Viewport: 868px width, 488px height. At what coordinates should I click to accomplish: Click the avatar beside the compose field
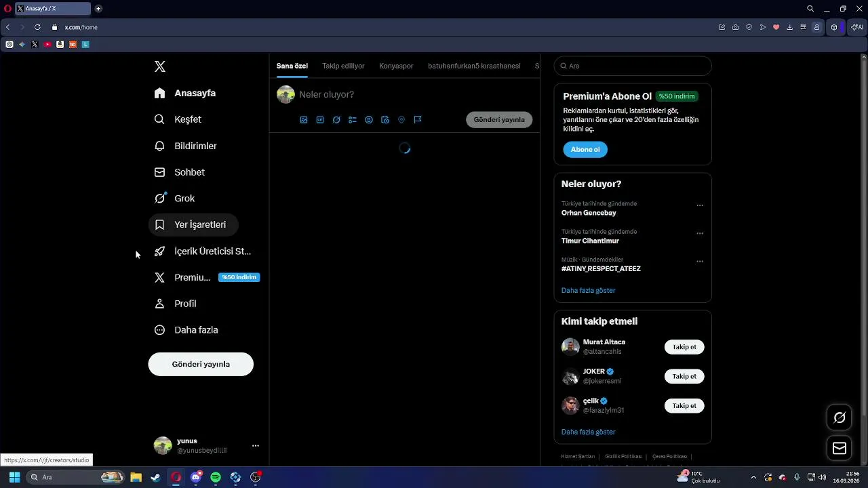[285, 94]
